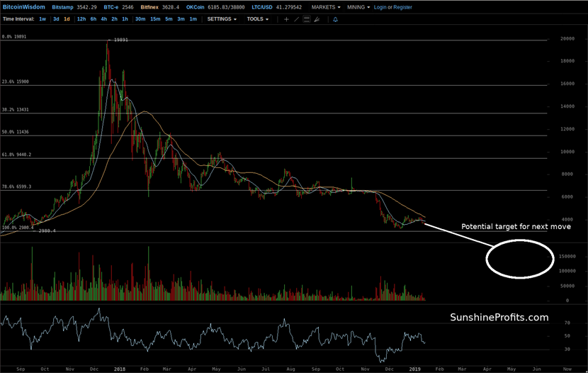Set chart interval to 4h
The image size is (588, 373).
103,19
